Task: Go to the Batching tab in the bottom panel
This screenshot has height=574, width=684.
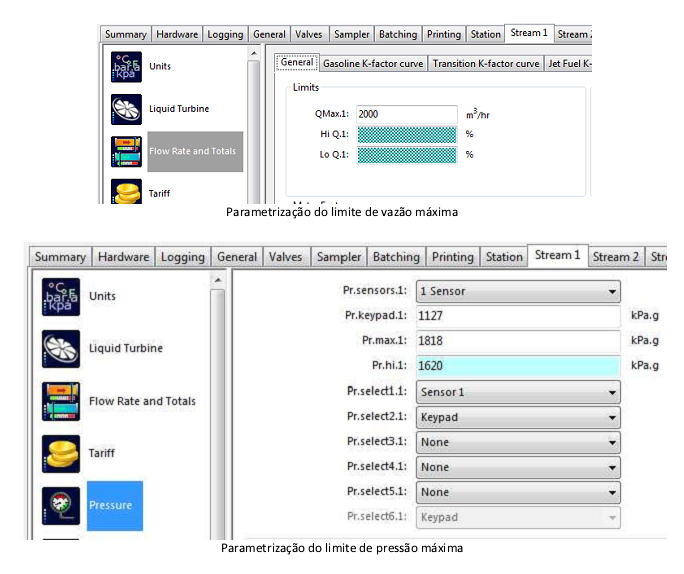Action: point(397,257)
